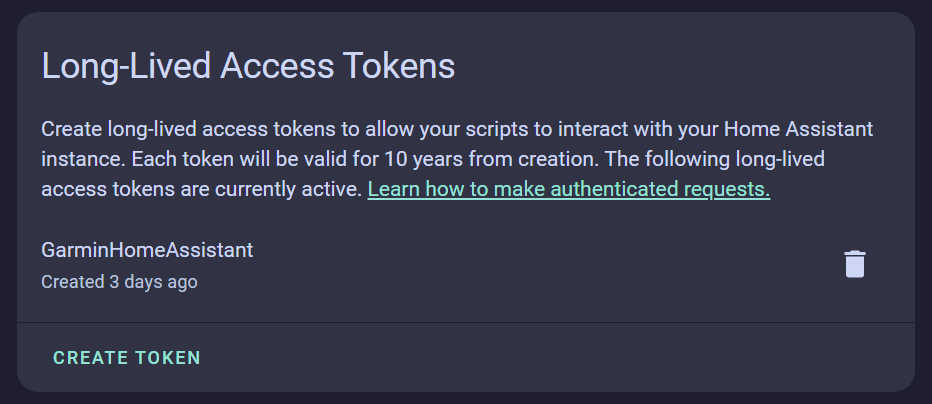Select the GarminHomeAssistant token name
The image size is (932, 404).
coord(147,250)
